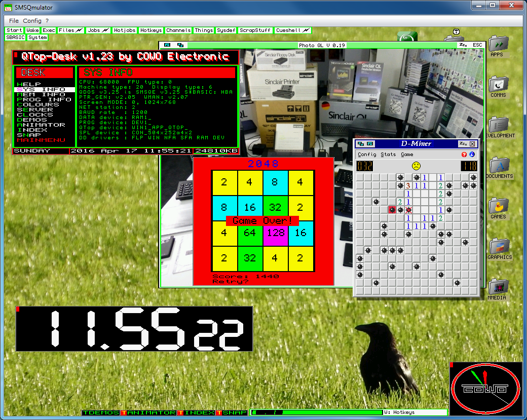Click the overlapping-windows icon in Photo QL title bar
Image resolution: width=527 pixels, height=420 pixels.
pyautogui.click(x=180, y=45)
